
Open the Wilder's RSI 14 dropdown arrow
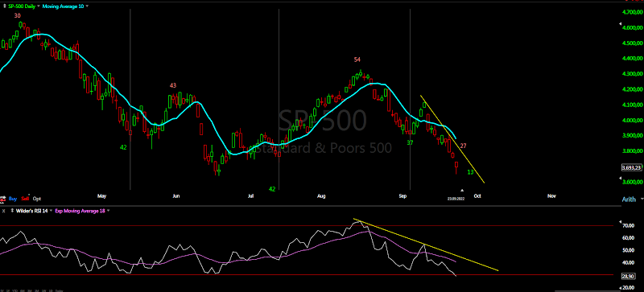click(x=51, y=211)
